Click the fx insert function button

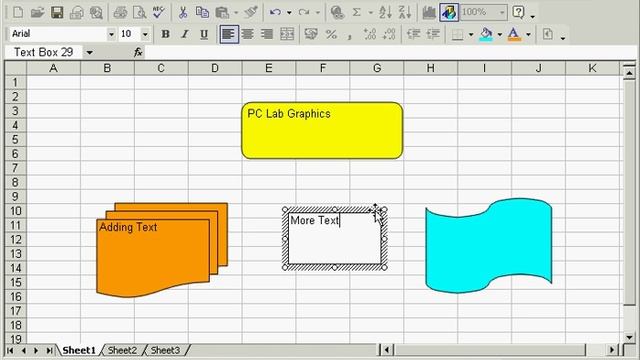[x=138, y=52]
